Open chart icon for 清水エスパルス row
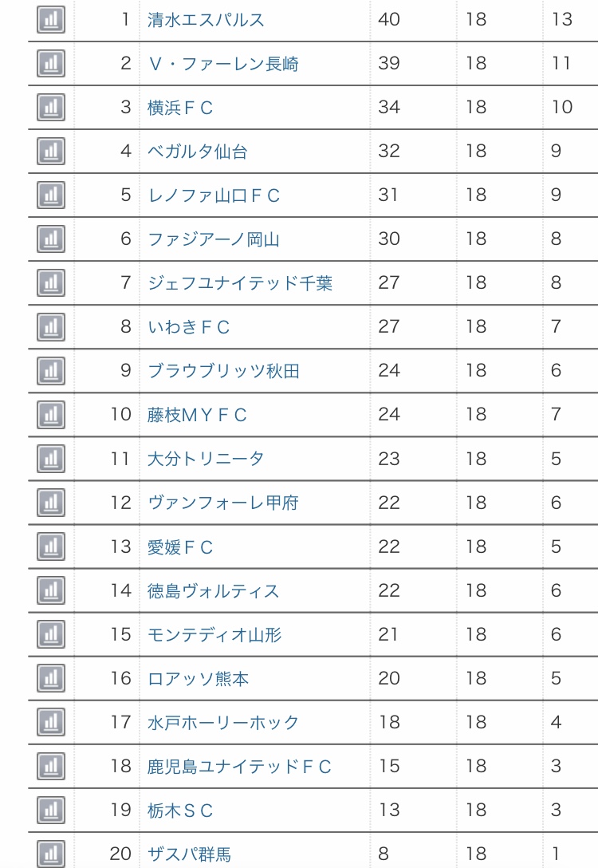The image size is (598, 868). [51, 19]
